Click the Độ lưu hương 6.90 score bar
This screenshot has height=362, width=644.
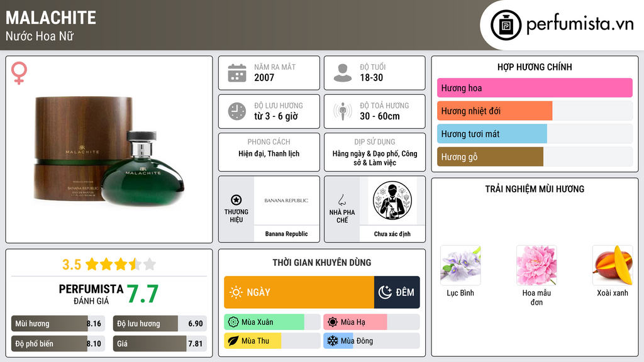[x=160, y=324]
